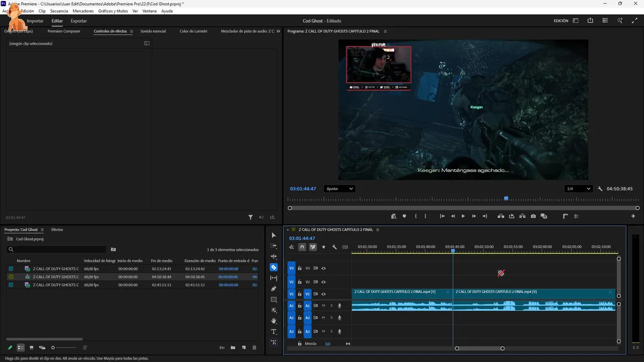The height and width of the screenshot is (362, 644).
Task: Select the Pen tool in tools panel
Action: click(x=274, y=289)
